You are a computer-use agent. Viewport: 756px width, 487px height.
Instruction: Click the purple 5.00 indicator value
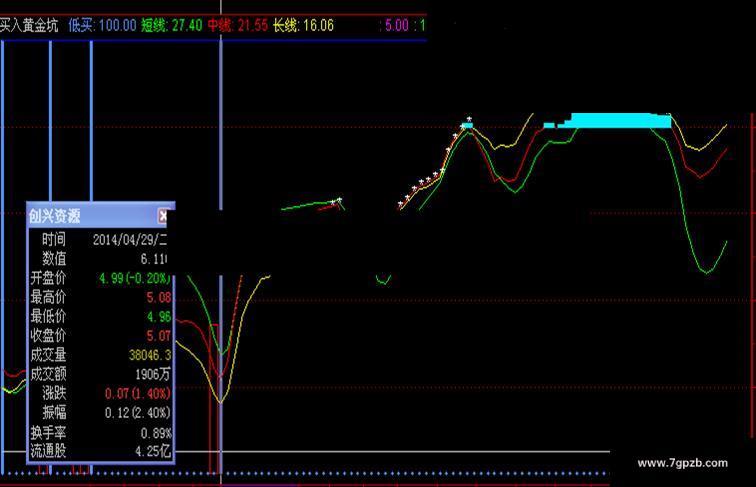click(397, 25)
